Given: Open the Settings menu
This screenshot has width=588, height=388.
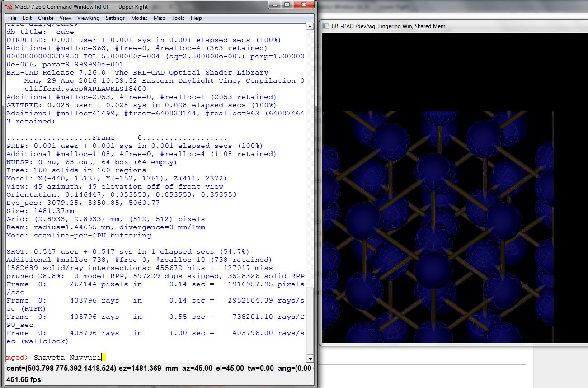Looking at the screenshot, I should [115, 18].
